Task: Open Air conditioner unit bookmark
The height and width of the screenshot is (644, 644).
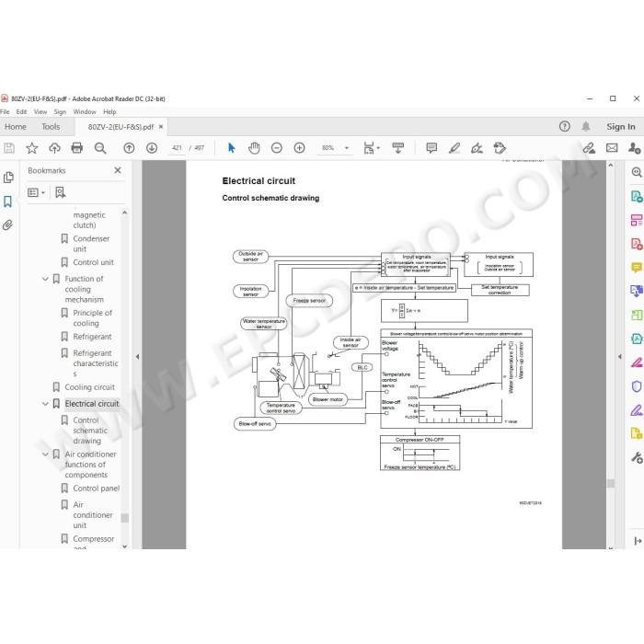Action: click(92, 514)
